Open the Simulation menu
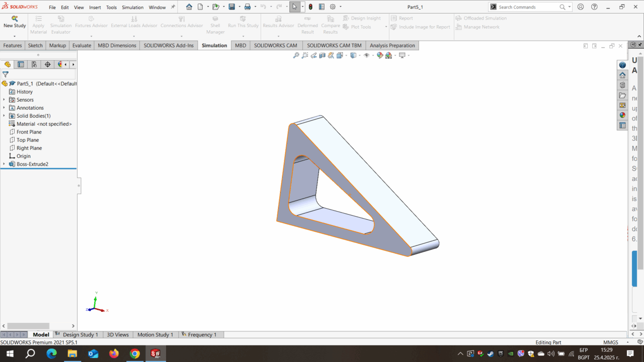 [133, 8]
